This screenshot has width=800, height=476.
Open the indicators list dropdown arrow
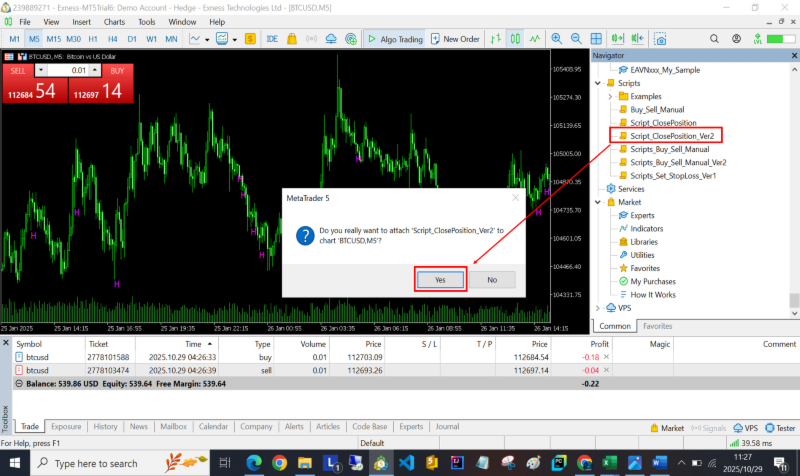point(235,39)
